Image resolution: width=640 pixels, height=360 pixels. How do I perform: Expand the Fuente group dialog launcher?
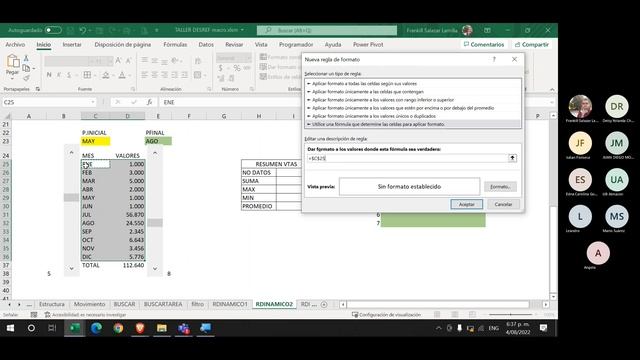133,89
